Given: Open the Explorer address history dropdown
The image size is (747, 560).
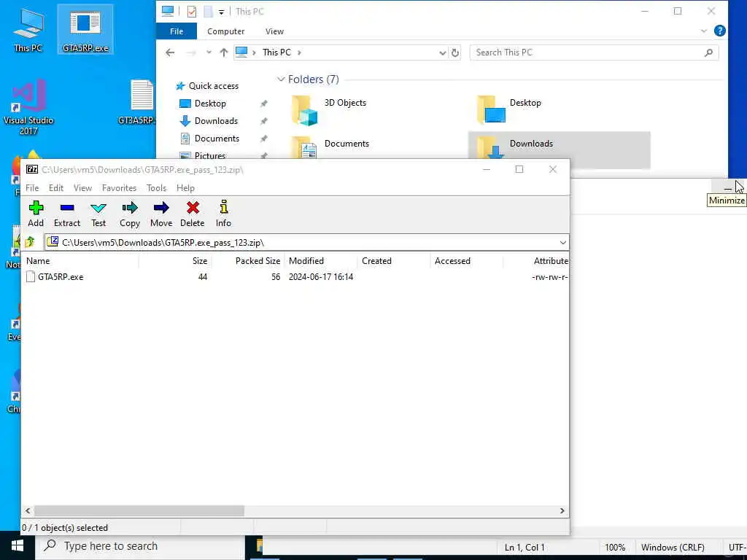Looking at the screenshot, I should pos(443,52).
